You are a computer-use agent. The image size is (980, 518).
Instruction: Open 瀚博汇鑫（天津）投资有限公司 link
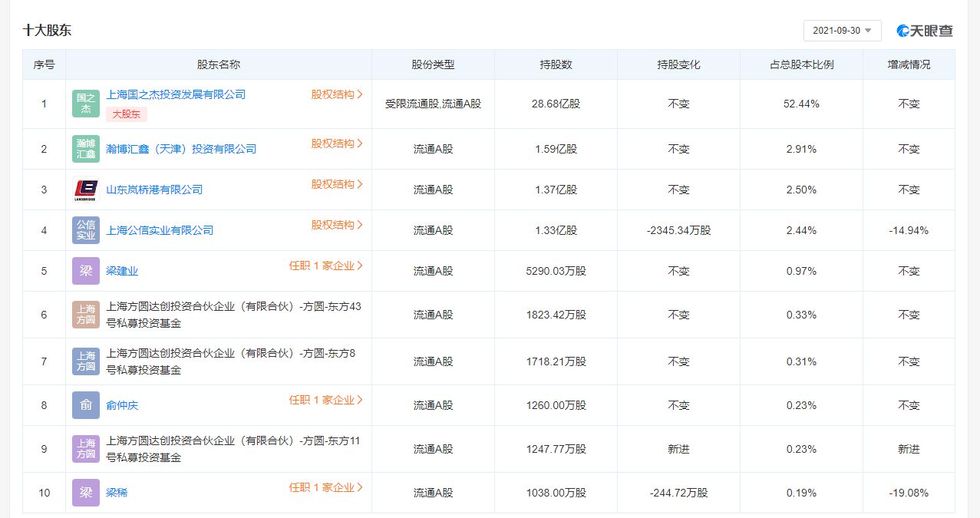[181, 149]
